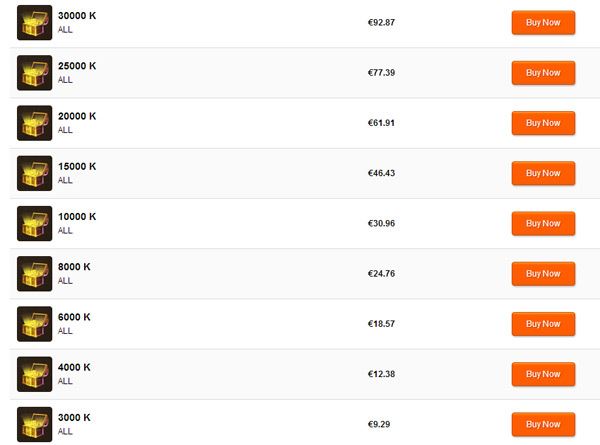The width and height of the screenshot is (600, 445).
Task: Purchase the 15000 K offer via Buy Now
Action: (x=543, y=173)
